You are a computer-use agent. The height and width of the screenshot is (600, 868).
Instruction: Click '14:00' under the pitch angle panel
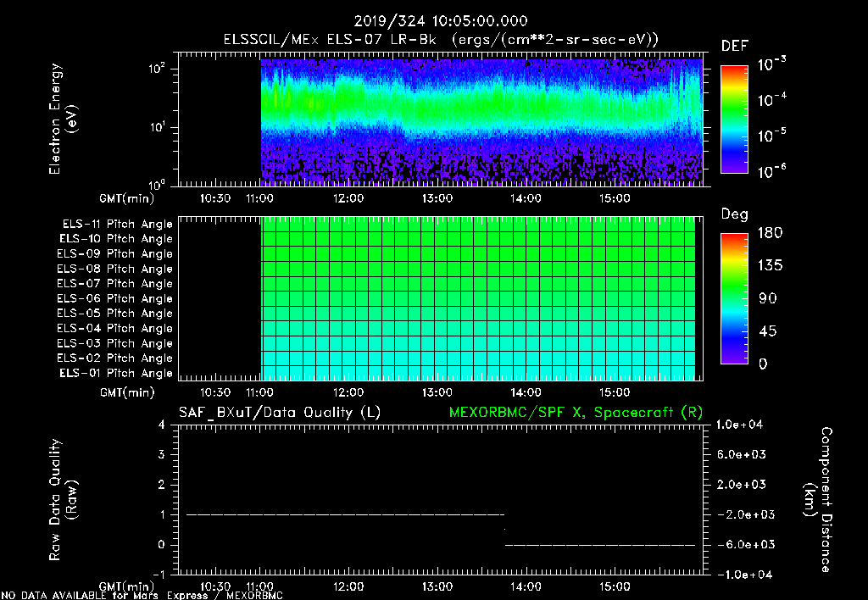pos(526,392)
